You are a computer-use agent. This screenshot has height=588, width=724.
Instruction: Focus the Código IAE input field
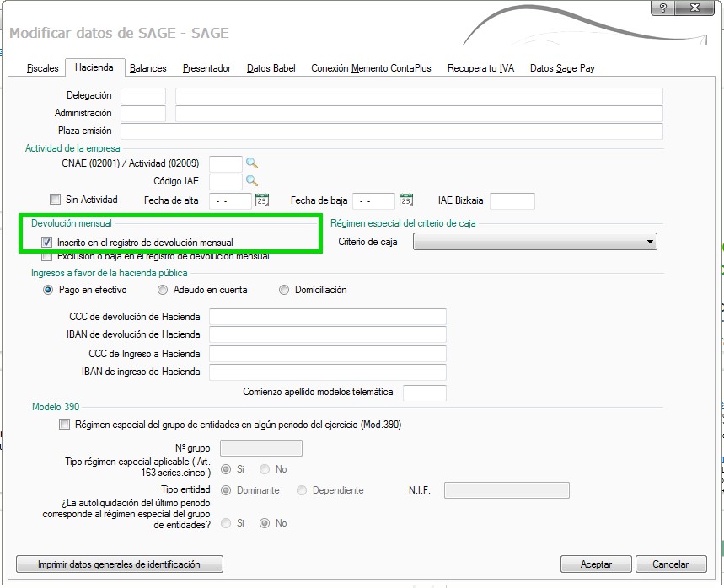[226, 181]
